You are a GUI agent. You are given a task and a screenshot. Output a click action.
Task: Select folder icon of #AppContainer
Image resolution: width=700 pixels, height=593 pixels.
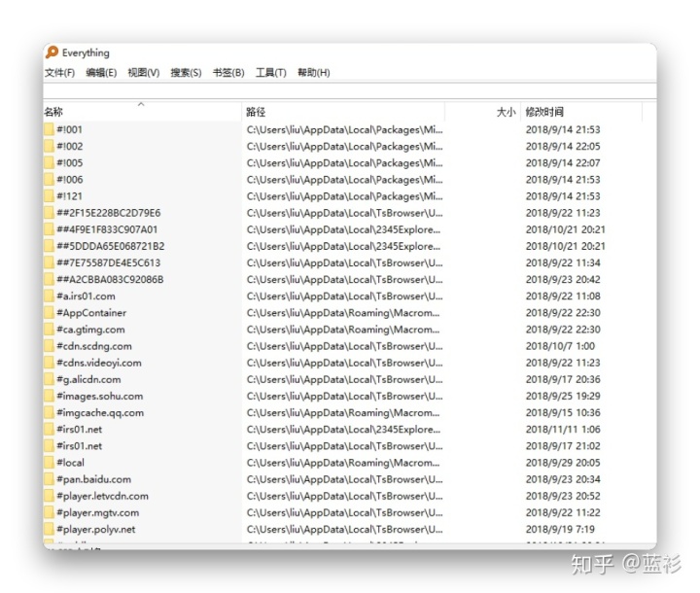coord(49,313)
